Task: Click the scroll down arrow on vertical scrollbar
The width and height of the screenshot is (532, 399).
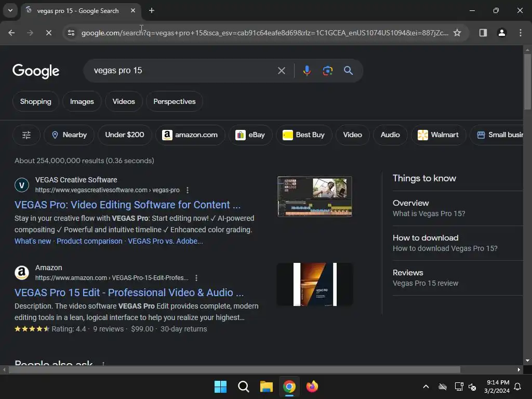Action: pyautogui.click(x=527, y=361)
